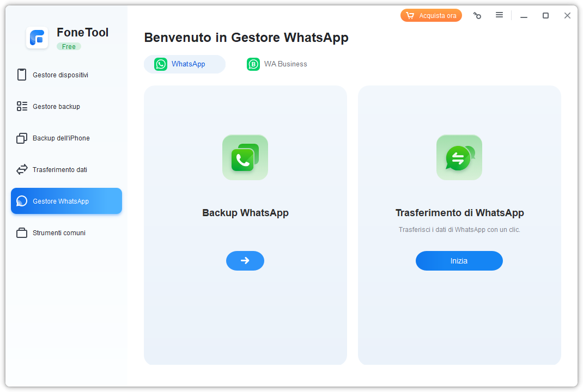Click the FoneTool logo icon
583x392 pixels.
[x=37, y=38]
